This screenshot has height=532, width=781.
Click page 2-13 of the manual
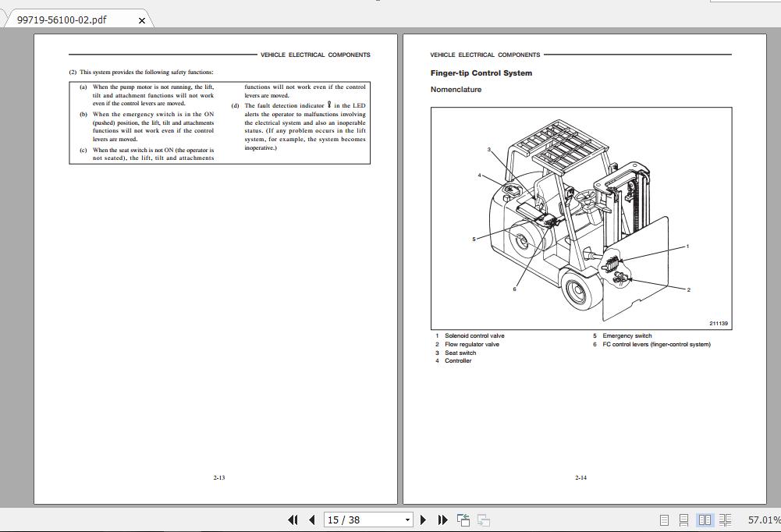(218, 265)
